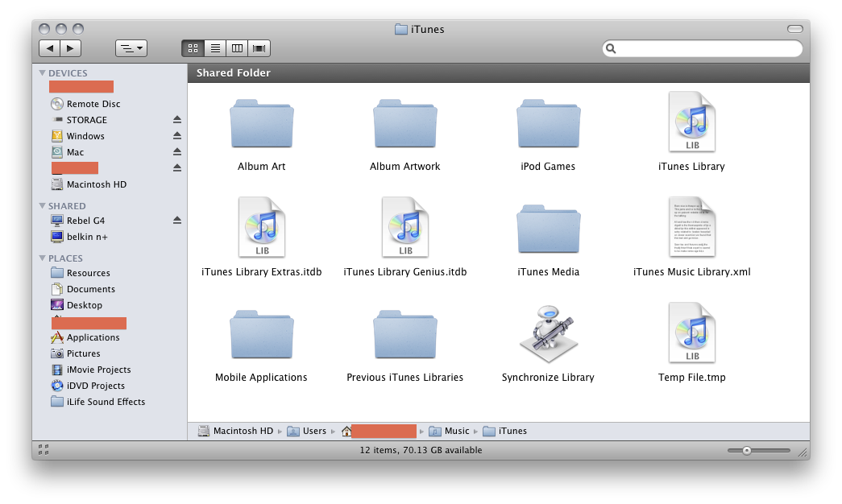Open the Album Artwork folder
Image resolution: width=842 pixels, height=504 pixels.
tap(405, 123)
